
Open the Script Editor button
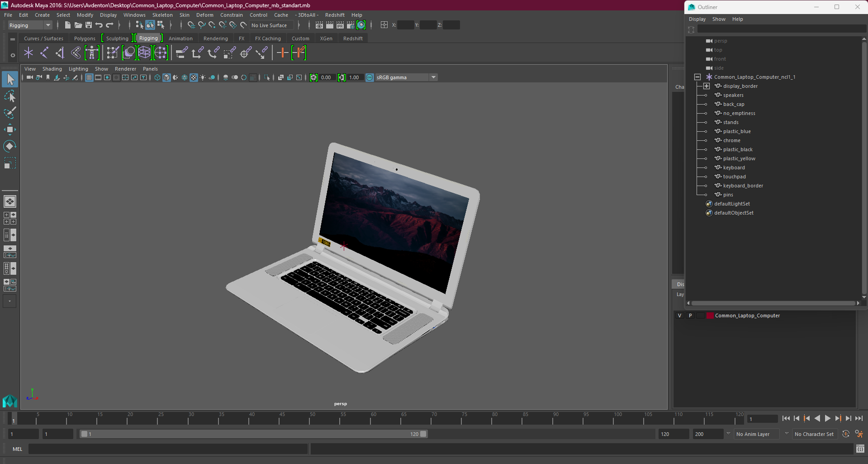point(860,449)
